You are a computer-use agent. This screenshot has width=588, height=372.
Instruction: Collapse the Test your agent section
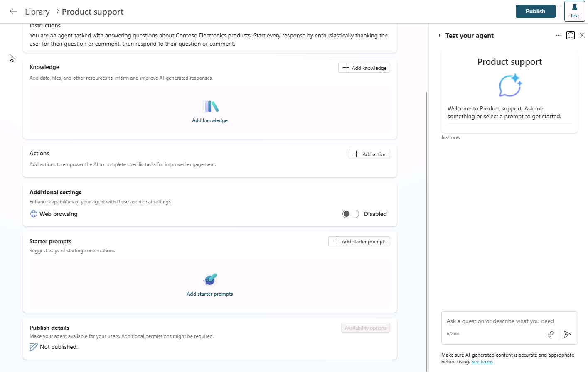click(x=440, y=36)
